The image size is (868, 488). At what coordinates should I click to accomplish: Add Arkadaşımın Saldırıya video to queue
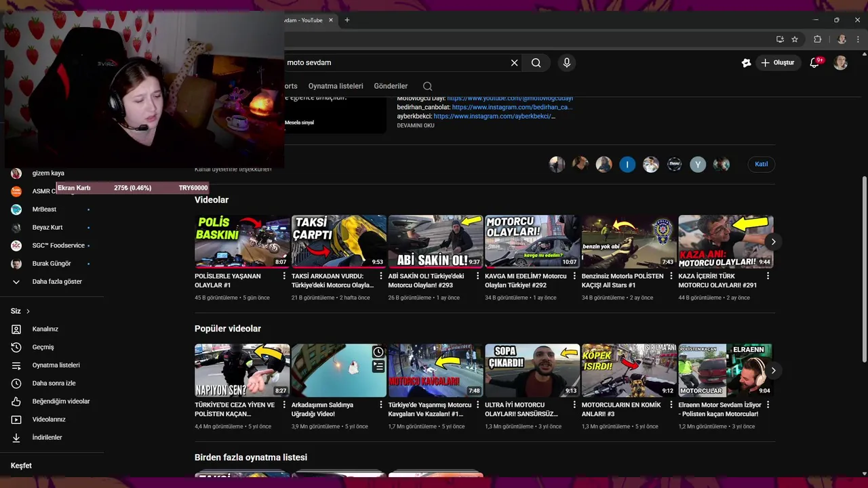[378, 367]
